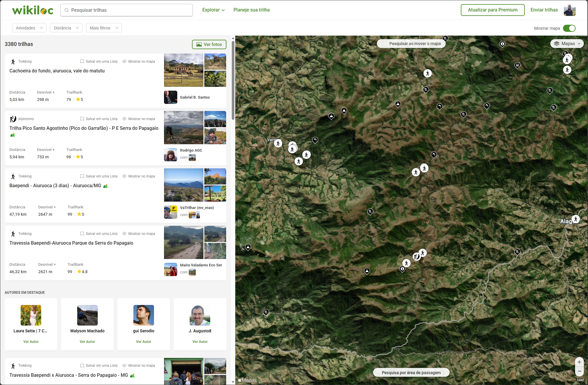The width and height of the screenshot is (588, 385).
Task: Check the Pesquisar ao mover o mapa box
Action: coord(384,44)
